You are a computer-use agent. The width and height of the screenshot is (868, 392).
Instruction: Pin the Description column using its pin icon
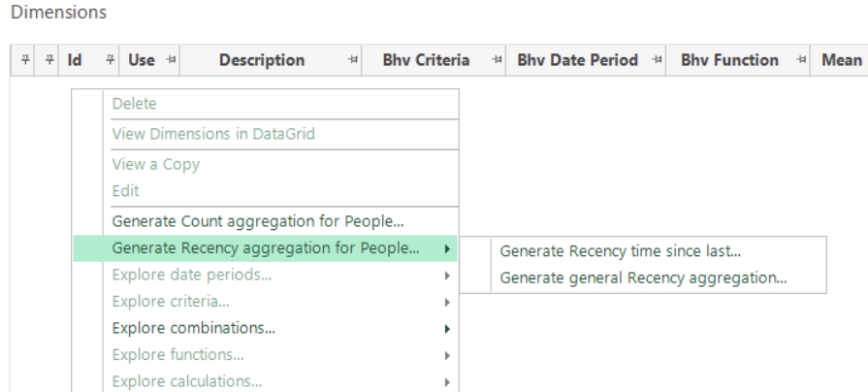coord(354,60)
